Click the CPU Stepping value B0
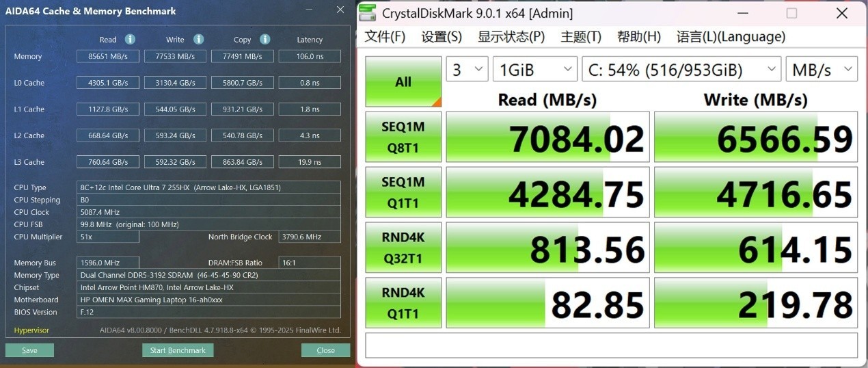Screen dimensions: 868x368 pos(209,200)
